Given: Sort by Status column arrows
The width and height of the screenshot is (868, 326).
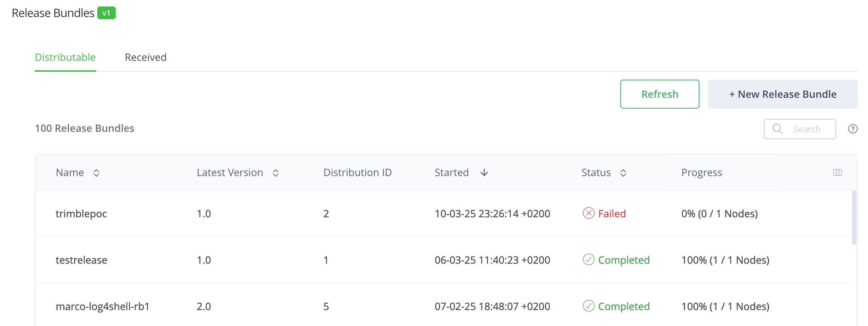Looking at the screenshot, I should pyautogui.click(x=623, y=173).
